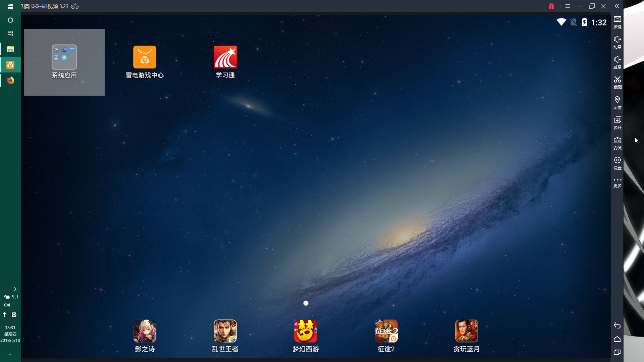The width and height of the screenshot is (644, 362).
Task: Launch 雷电游戏中心 game center app
Action: click(145, 57)
